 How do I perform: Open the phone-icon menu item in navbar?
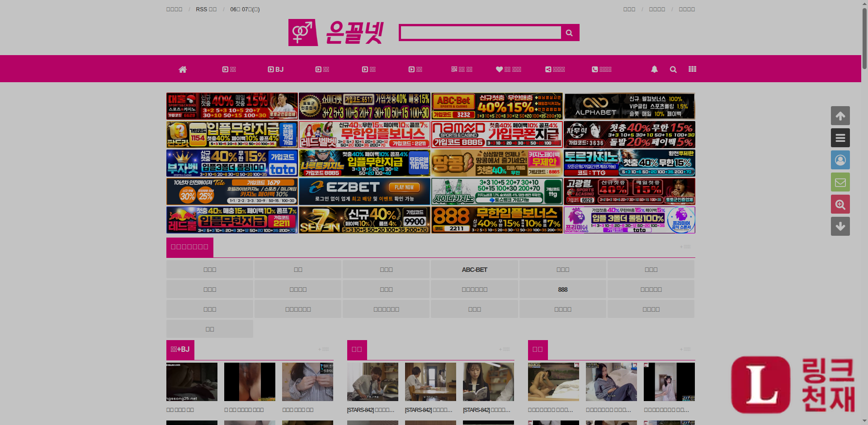(x=601, y=69)
